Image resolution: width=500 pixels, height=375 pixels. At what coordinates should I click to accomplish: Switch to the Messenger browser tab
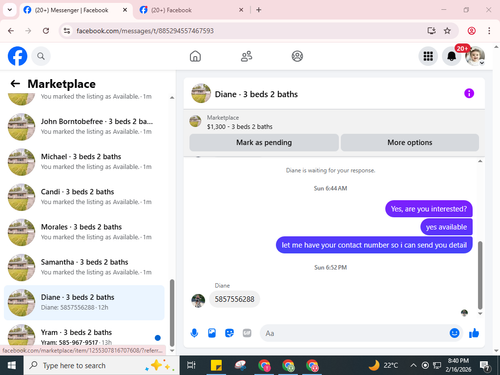click(x=71, y=10)
